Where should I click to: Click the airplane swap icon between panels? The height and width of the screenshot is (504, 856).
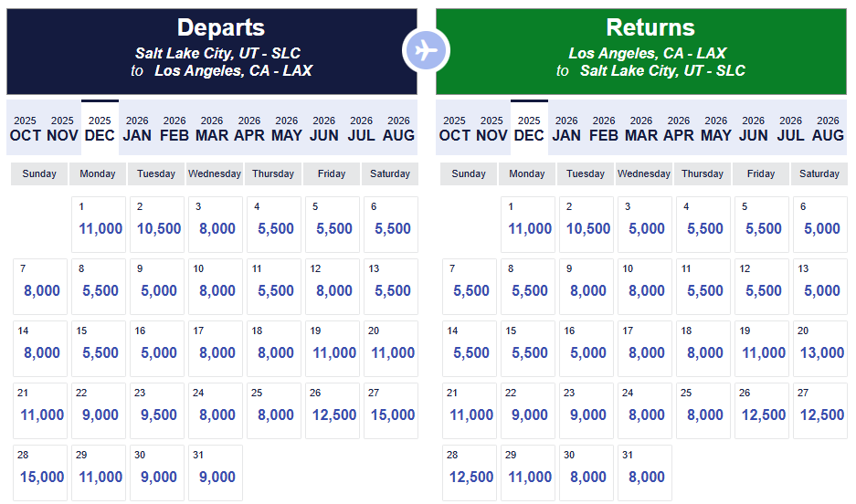click(426, 51)
